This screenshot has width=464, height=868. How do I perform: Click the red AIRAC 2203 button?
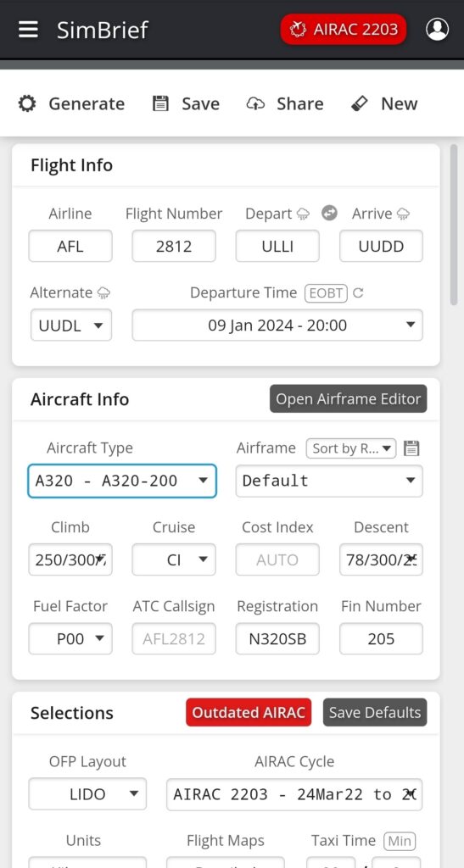(x=344, y=30)
